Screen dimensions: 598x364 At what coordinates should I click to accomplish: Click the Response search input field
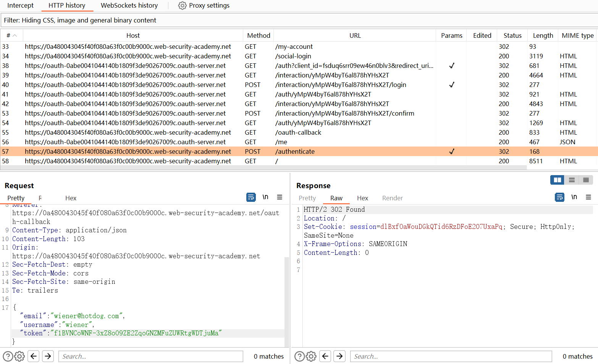pos(451,356)
